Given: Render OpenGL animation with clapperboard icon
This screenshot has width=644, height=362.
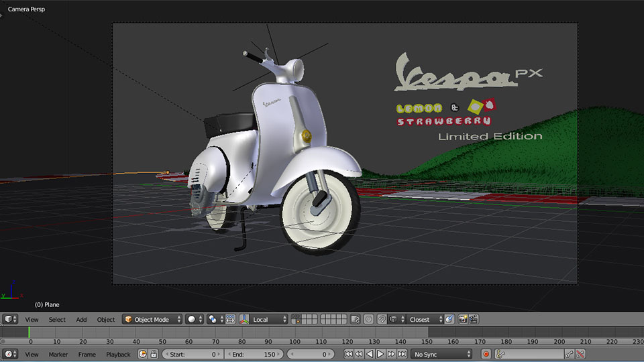Looking at the screenshot, I should tap(473, 319).
